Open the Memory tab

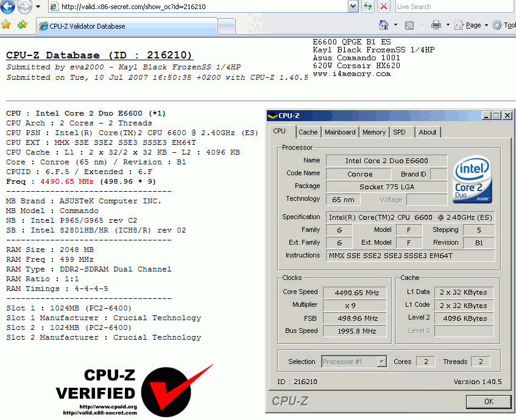click(x=374, y=132)
